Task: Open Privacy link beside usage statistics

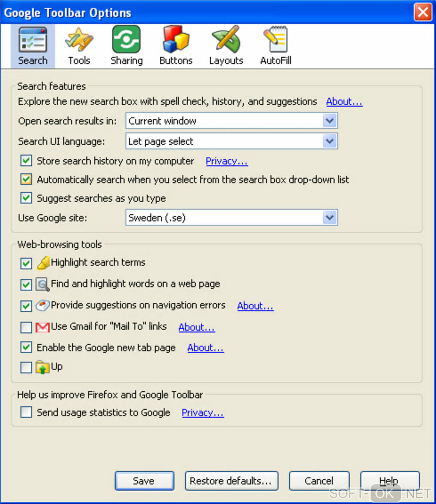Action: tap(203, 413)
